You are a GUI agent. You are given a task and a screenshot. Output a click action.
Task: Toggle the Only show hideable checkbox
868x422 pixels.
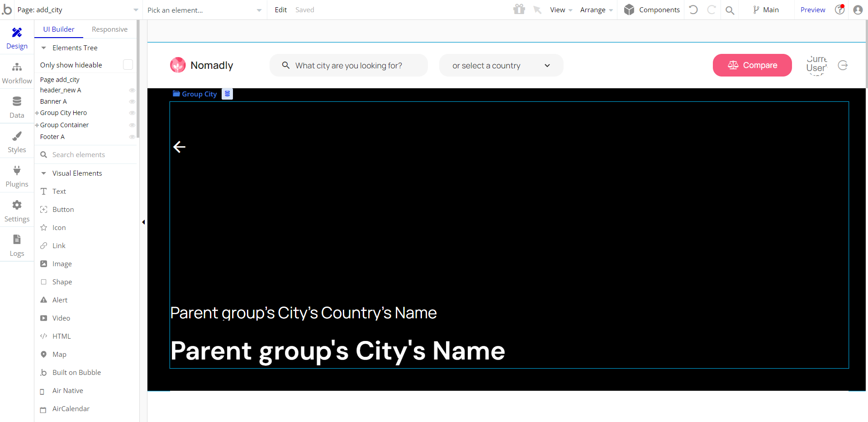pyautogui.click(x=128, y=65)
